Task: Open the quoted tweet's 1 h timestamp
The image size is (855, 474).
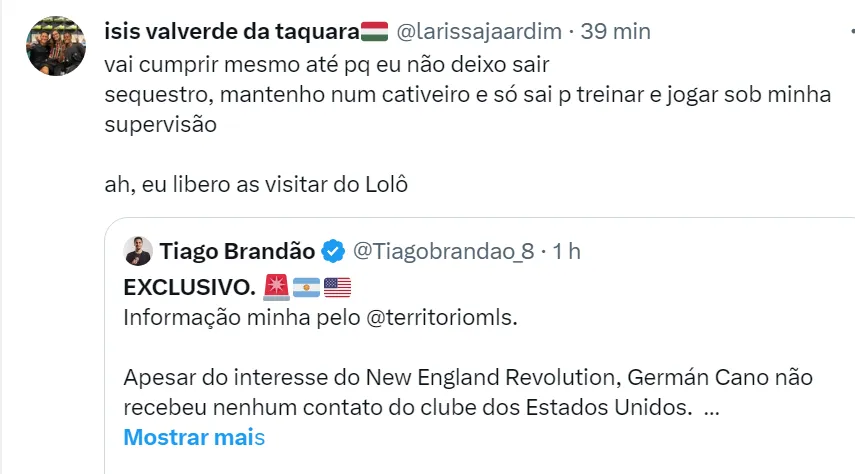Action: pyautogui.click(x=566, y=251)
